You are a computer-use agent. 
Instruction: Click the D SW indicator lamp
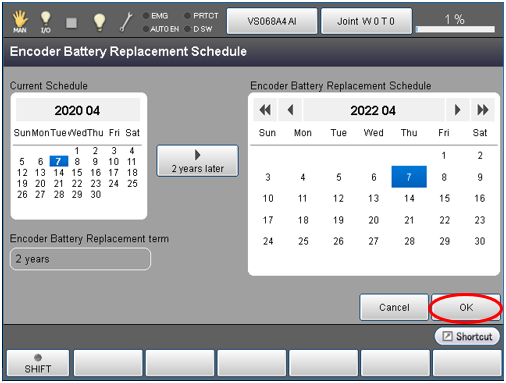tap(187, 29)
